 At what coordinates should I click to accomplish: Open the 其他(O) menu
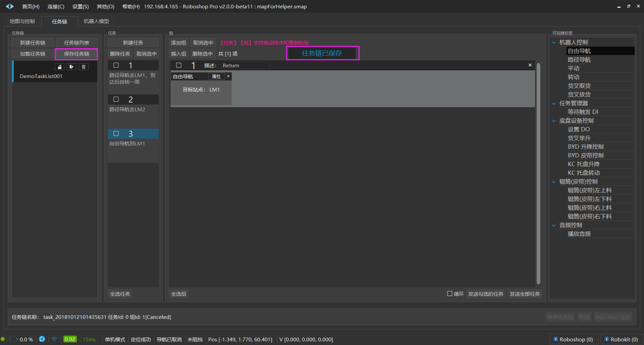pos(106,7)
